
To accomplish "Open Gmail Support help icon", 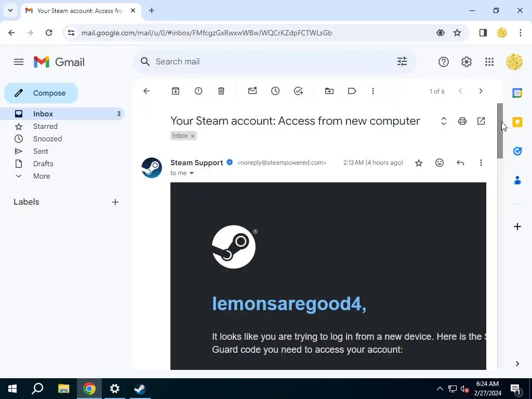I will coord(444,62).
